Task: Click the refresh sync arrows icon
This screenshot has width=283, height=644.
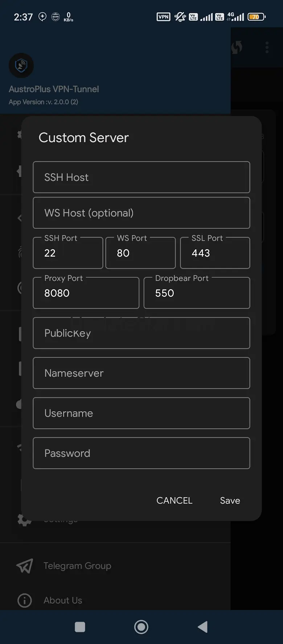Action: (x=237, y=47)
